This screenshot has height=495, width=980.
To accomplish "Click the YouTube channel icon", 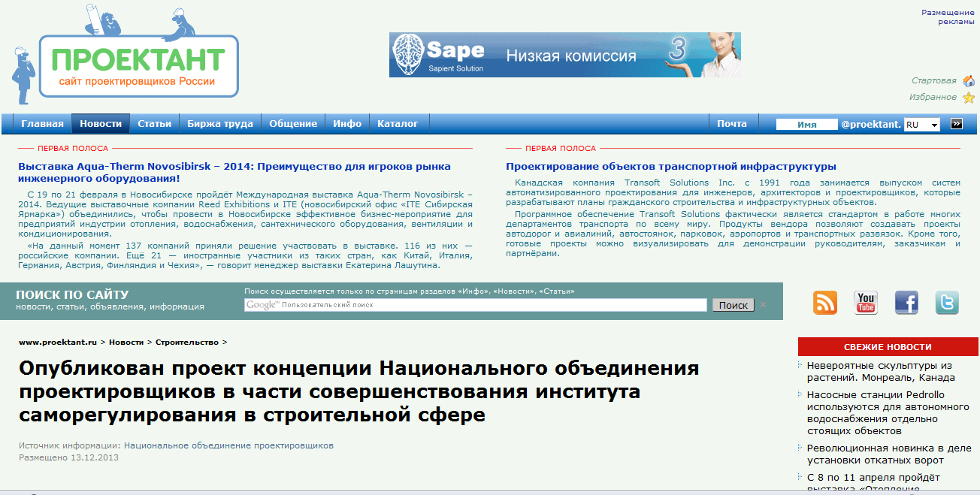I will 865,302.
